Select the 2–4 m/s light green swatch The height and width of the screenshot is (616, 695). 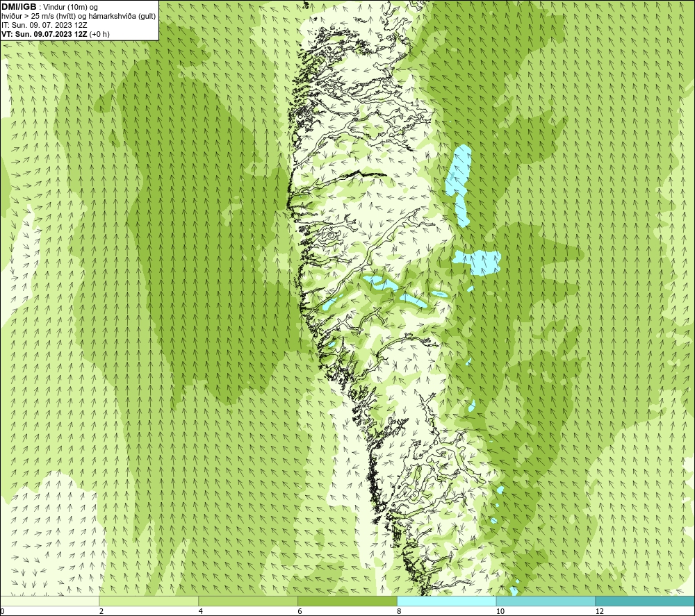point(149,601)
